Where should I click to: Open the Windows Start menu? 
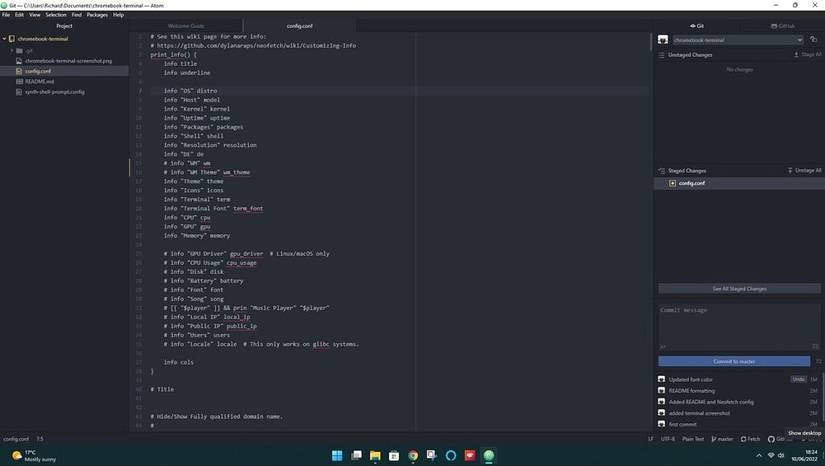337,455
